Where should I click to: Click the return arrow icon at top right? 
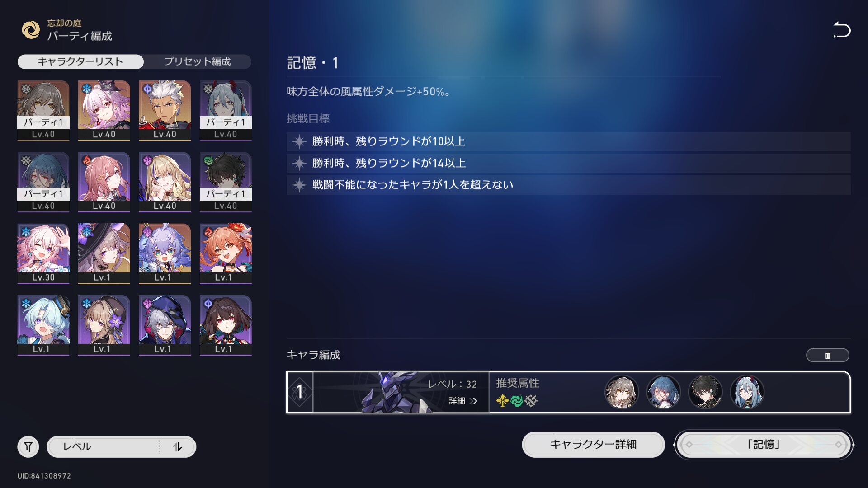(x=842, y=30)
